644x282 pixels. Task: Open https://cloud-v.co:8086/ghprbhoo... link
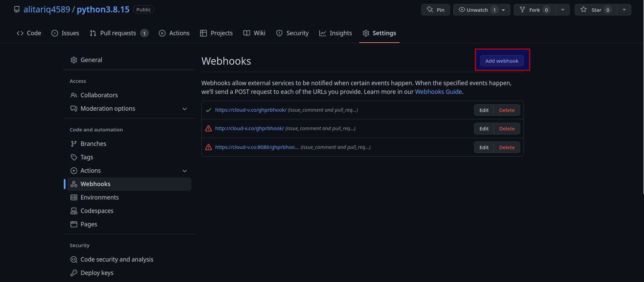pyautogui.click(x=257, y=147)
